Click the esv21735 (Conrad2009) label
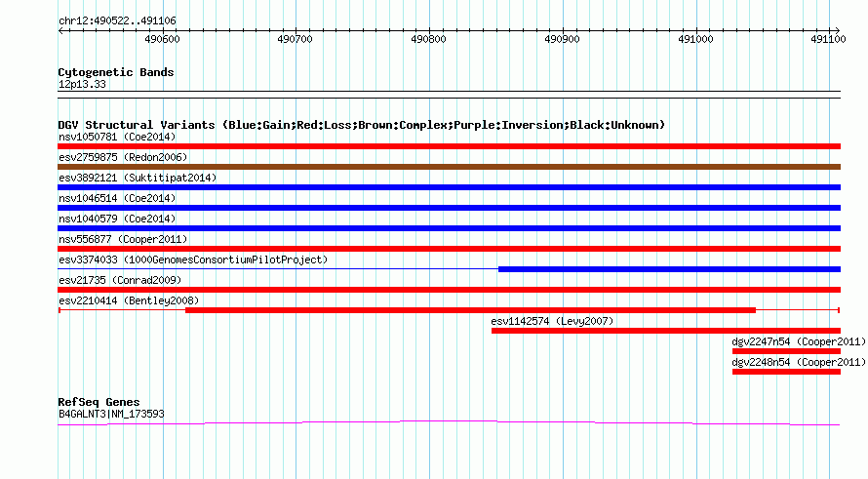 coord(120,280)
